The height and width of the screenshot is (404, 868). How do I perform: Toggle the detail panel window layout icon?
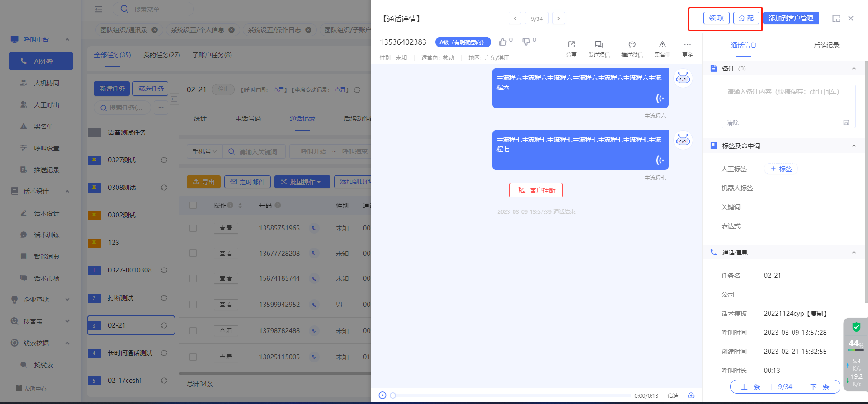tap(836, 19)
